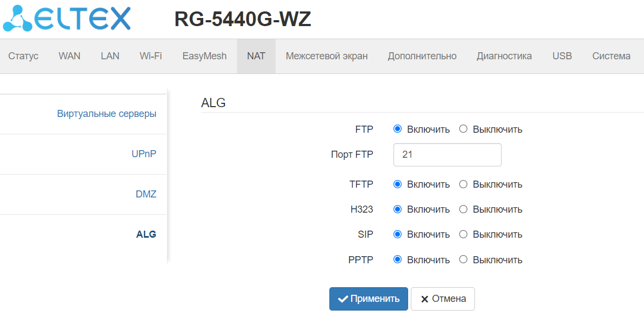Screen dimensions: 644x322
Task: Open Виртуальные серверы sidebar link
Action: pyautogui.click(x=107, y=114)
